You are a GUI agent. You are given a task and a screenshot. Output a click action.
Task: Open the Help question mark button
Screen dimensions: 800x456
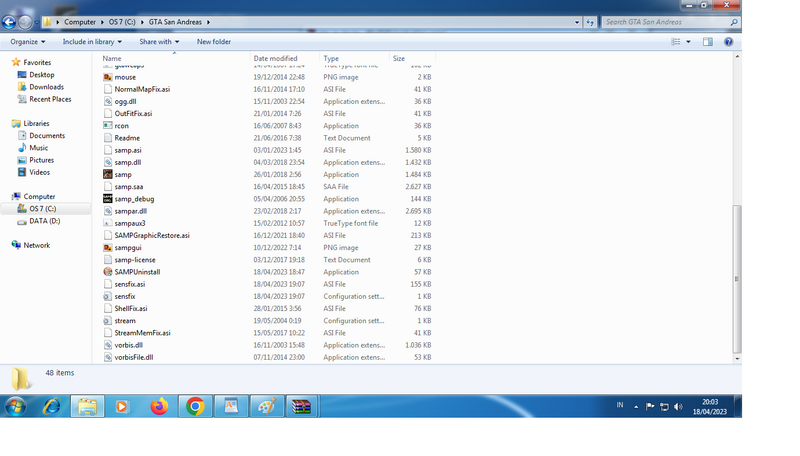point(729,42)
